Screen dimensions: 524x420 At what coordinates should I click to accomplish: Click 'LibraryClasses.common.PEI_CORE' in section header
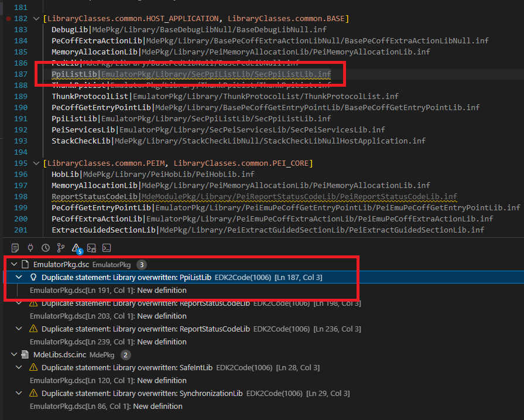pos(241,163)
